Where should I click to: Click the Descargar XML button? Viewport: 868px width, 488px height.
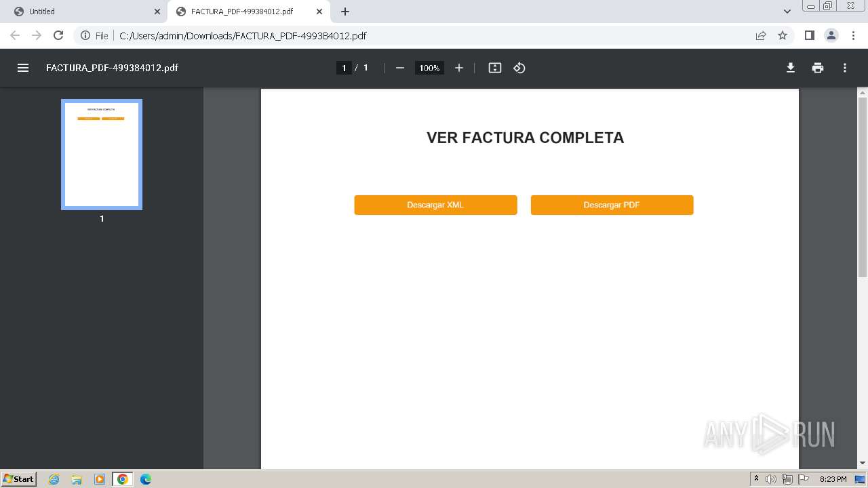435,205
